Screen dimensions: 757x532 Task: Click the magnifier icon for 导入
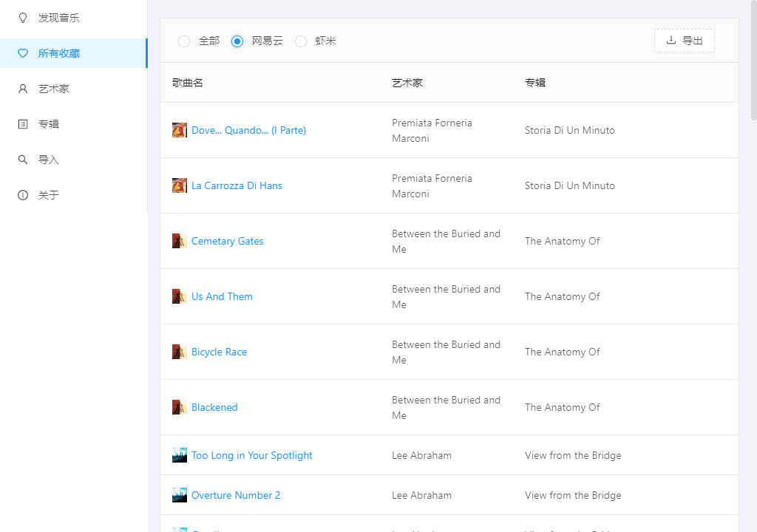tap(23, 160)
